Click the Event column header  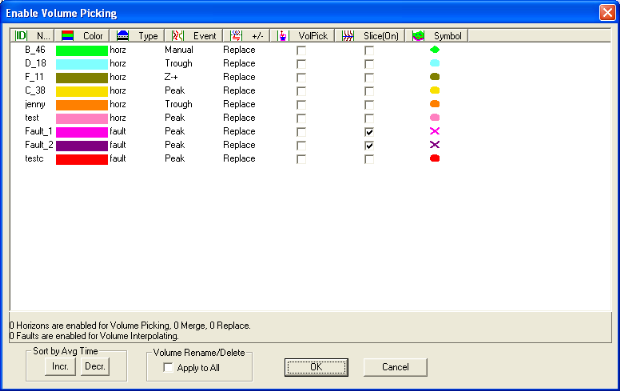point(193,36)
